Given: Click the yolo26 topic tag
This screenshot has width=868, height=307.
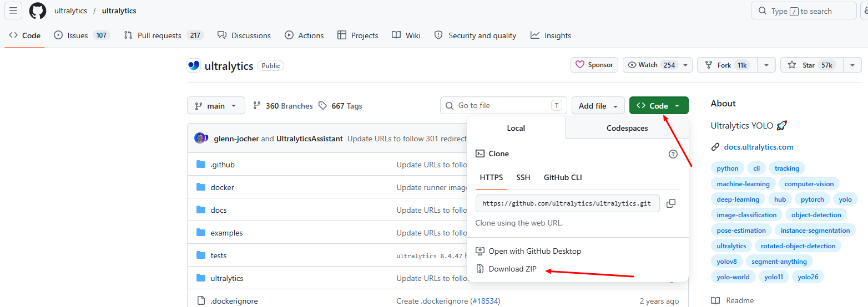Looking at the screenshot, I should coord(808,277).
